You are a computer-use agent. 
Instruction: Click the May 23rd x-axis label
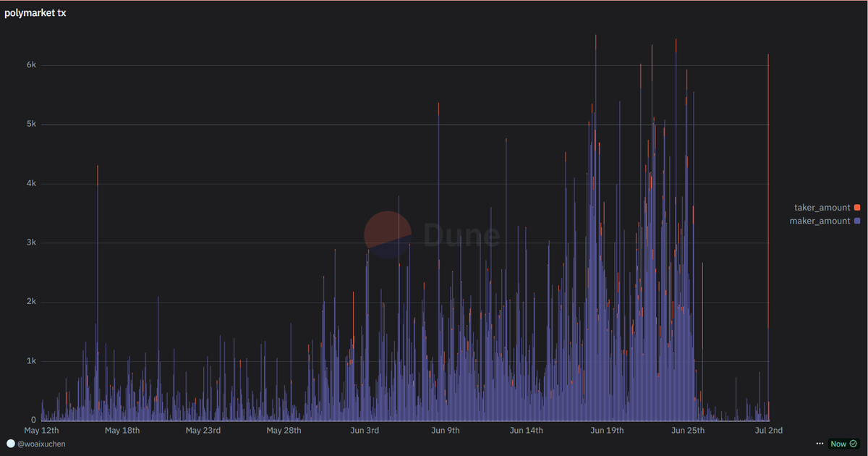click(x=203, y=431)
